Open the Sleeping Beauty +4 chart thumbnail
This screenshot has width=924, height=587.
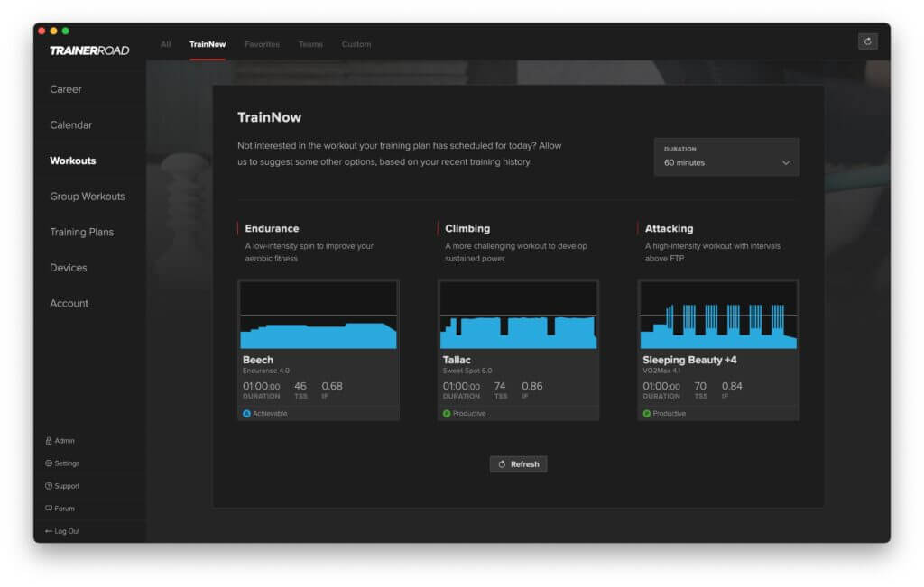pos(718,315)
